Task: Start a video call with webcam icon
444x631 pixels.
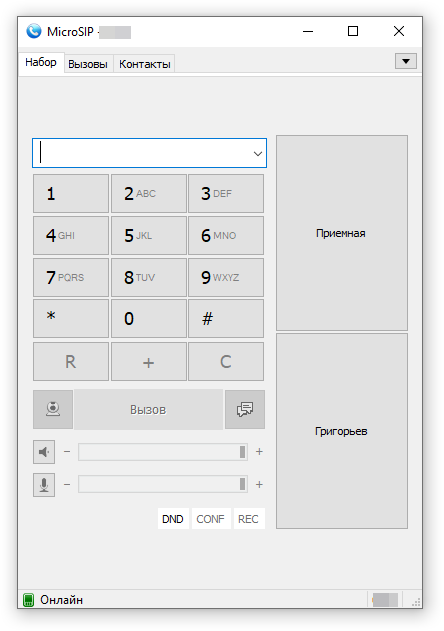Action: pos(53,409)
